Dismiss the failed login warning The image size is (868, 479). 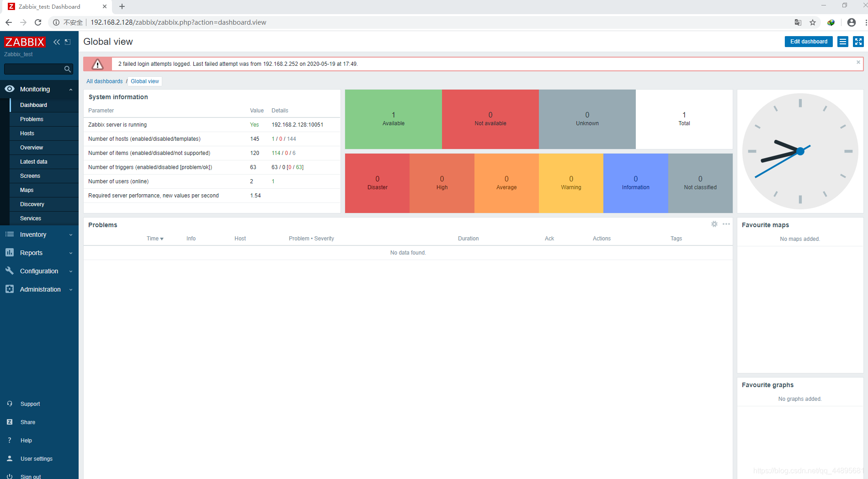(x=858, y=62)
